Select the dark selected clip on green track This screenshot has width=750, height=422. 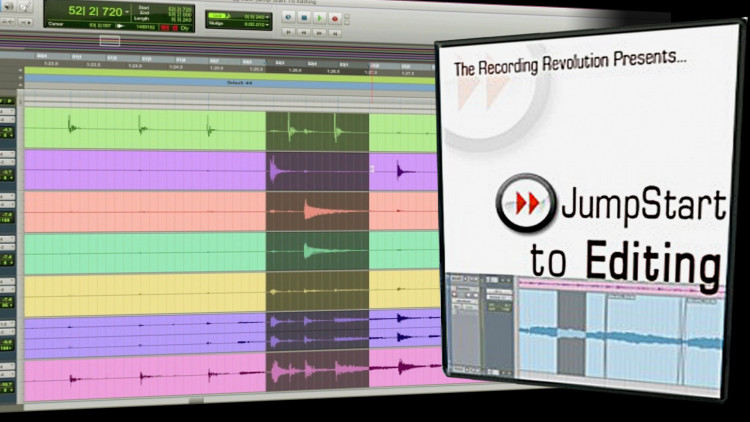(317, 132)
